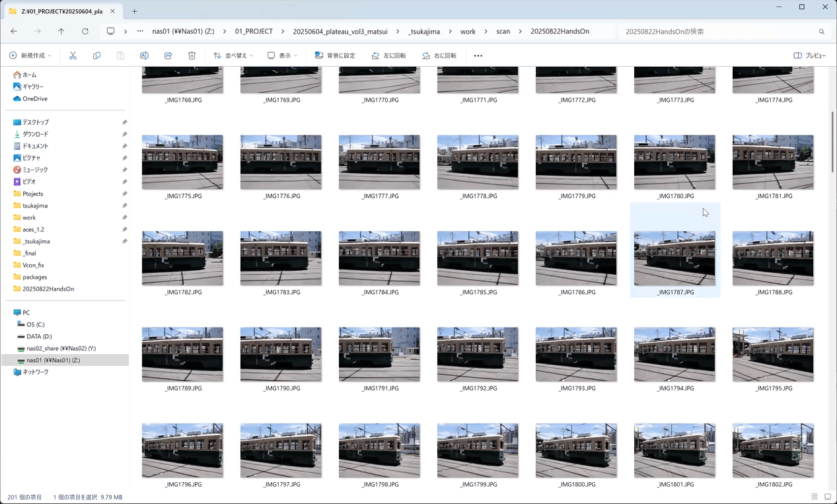Screen dimensions: 837x504
Task: Open the 新規作成 dropdown
Action: click(30, 55)
